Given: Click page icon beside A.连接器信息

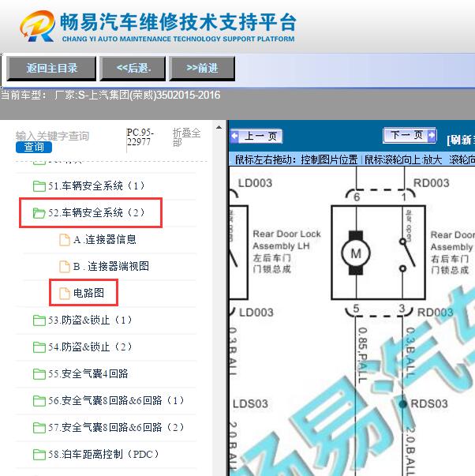Looking at the screenshot, I should (64, 240).
